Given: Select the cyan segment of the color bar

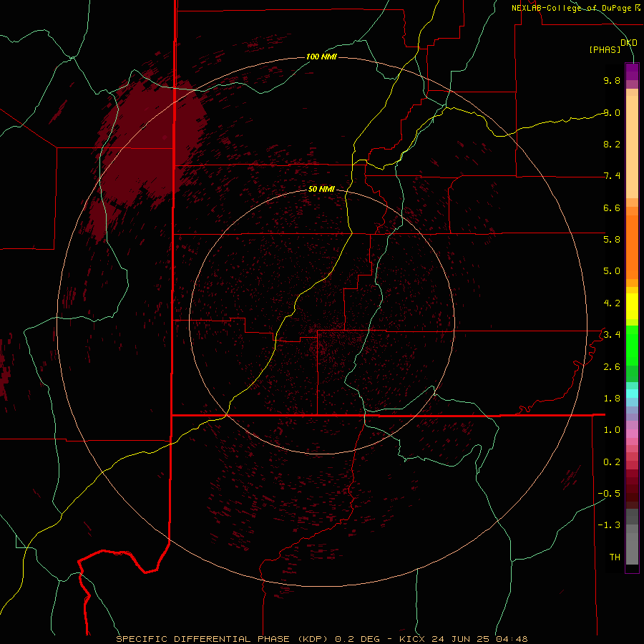Looking at the screenshot, I should [x=632, y=394].
